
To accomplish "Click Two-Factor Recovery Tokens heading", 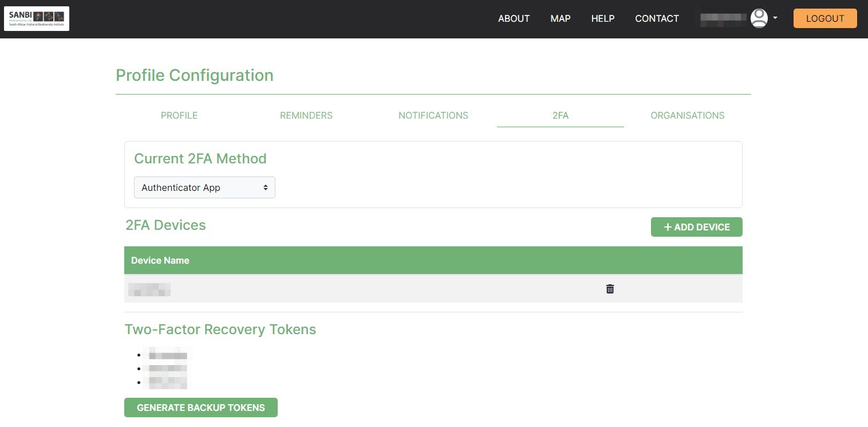I will (220, 330).
